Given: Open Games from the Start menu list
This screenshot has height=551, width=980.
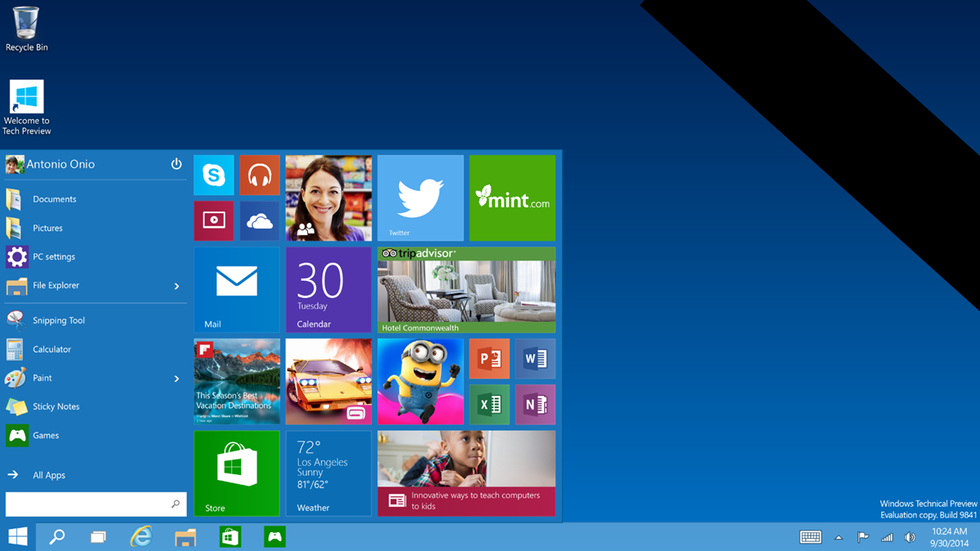Looking at the screenshot, I should tap(96, 435).
